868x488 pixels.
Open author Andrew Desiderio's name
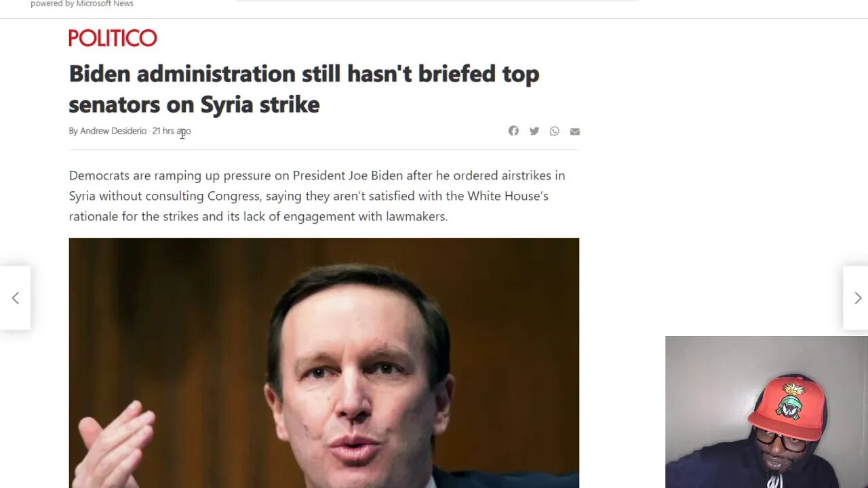[113, 131]
